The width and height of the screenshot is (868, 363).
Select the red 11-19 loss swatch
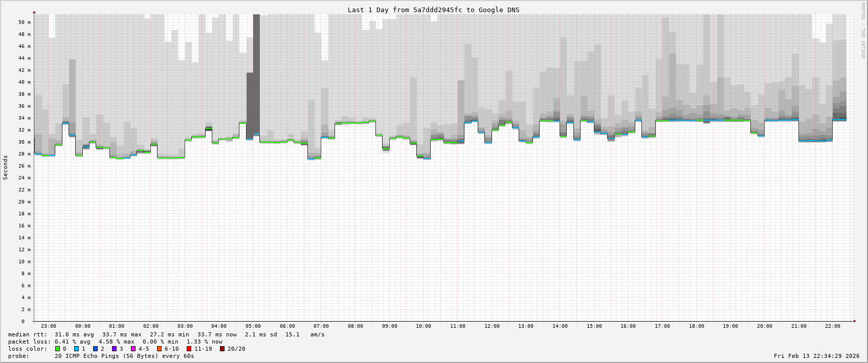189,349
